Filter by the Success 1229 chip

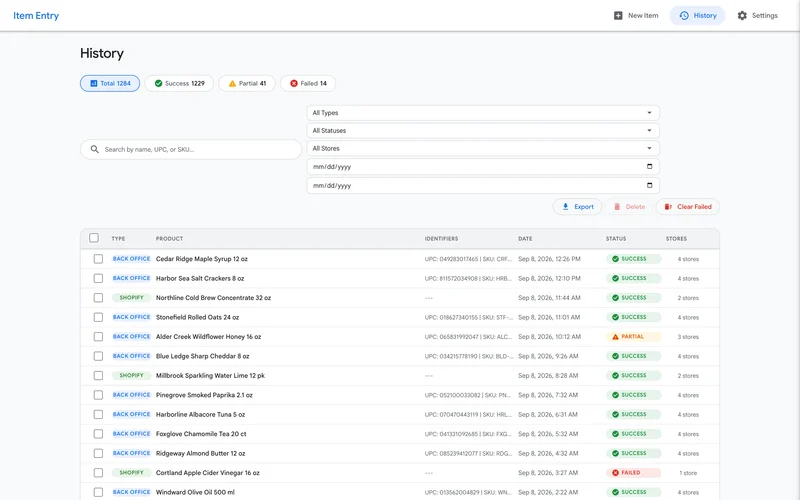pyautogui.click(x=179, y=83)
